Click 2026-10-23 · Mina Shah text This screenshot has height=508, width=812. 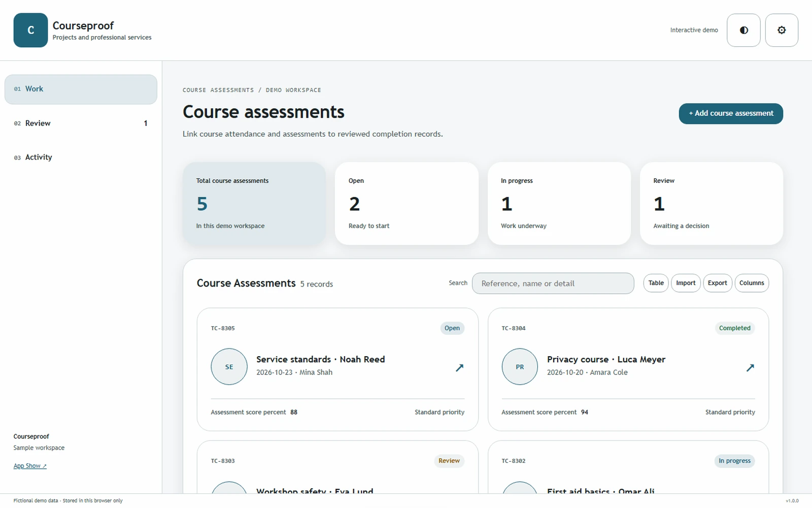pos(294,372)
